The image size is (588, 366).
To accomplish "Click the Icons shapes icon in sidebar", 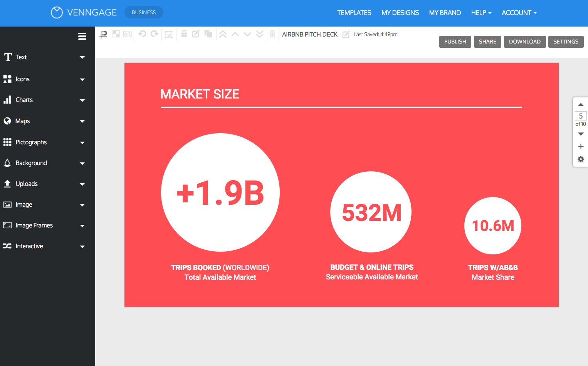I will click(x=7, y=79).
